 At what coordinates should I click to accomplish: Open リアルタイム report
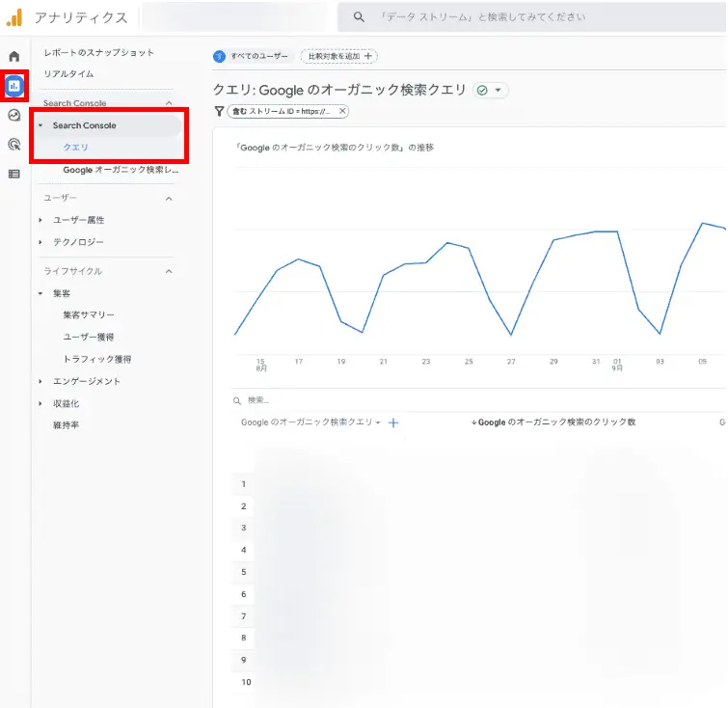(x=68, y=74)
